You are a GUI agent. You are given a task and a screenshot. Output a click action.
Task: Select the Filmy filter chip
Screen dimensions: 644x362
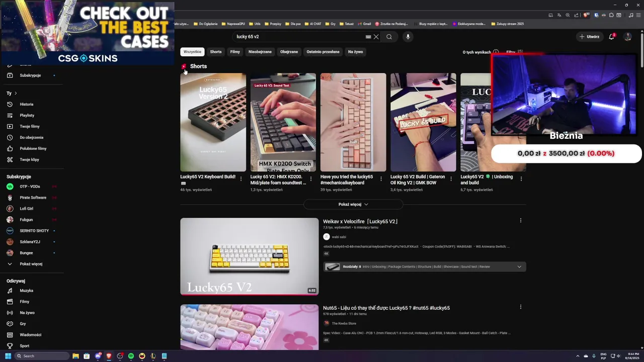[x=235, y=52]
